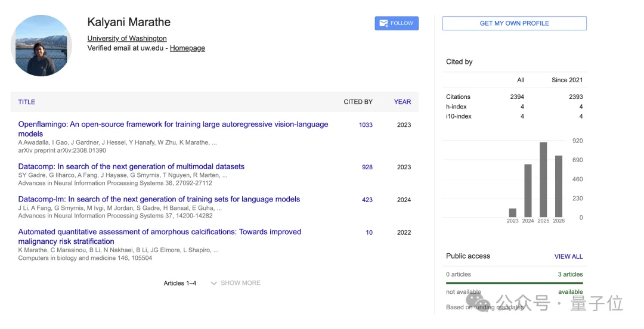Open Get My Own Profile button
The image size is (644, 329).
pyautogui.click(x=514, y=23)
